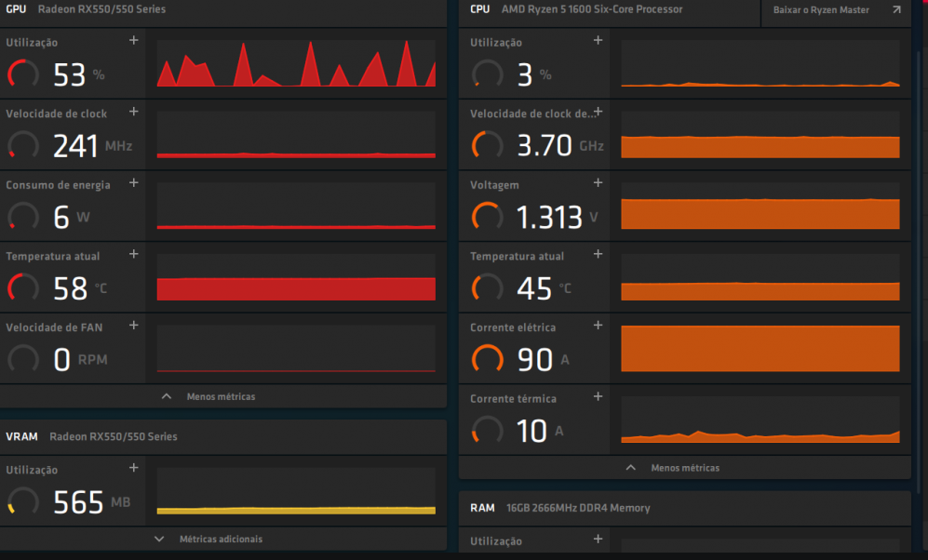Collapse GPU metrics with Menos métricas
The image size is (928, 560).
tap(221, 397)
